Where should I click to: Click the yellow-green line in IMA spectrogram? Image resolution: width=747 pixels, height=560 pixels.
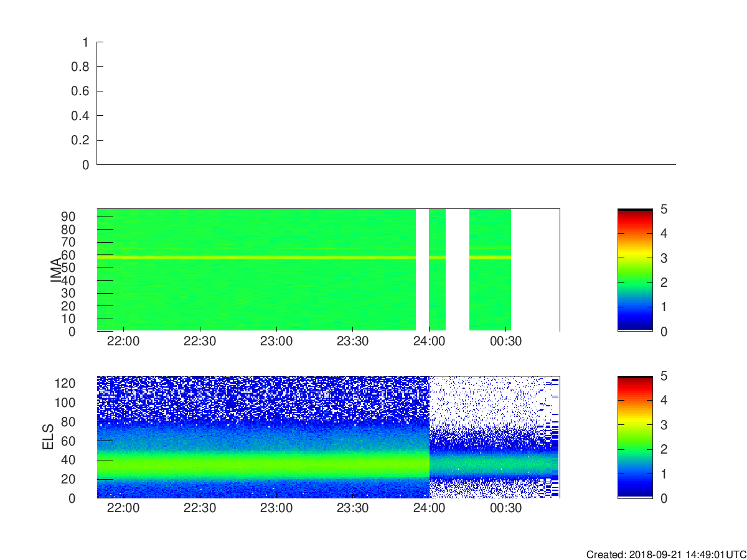point(256,257)
